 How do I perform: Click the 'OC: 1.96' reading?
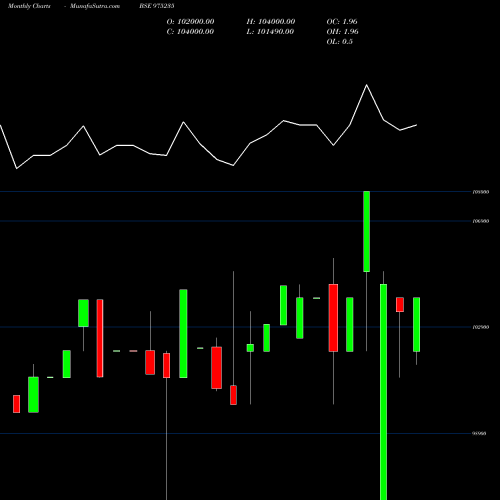tap(342, 22)
